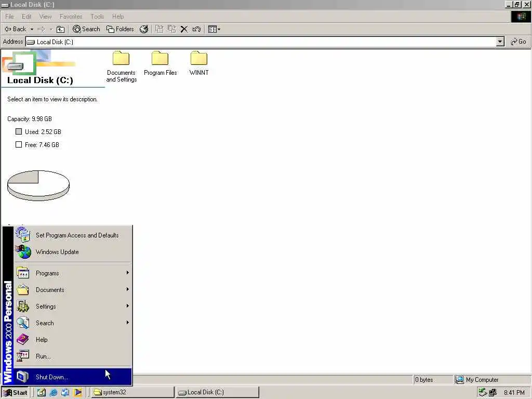Click the Forward arrow toolbar icon
532x399 pixels.
(41, 29)
